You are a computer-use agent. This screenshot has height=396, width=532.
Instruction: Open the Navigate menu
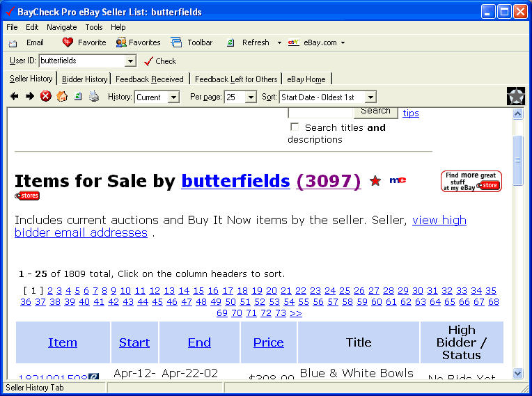62,27
